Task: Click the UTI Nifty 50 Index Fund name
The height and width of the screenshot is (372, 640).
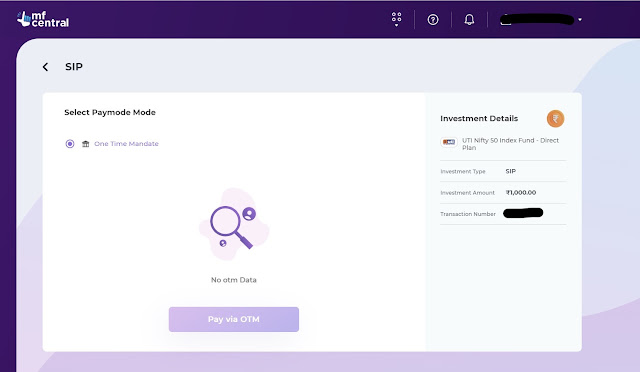Action: [510, 144]
